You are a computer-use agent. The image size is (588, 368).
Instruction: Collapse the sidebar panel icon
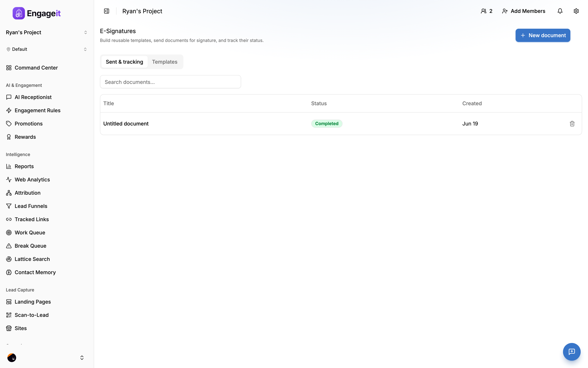point(106,11)
